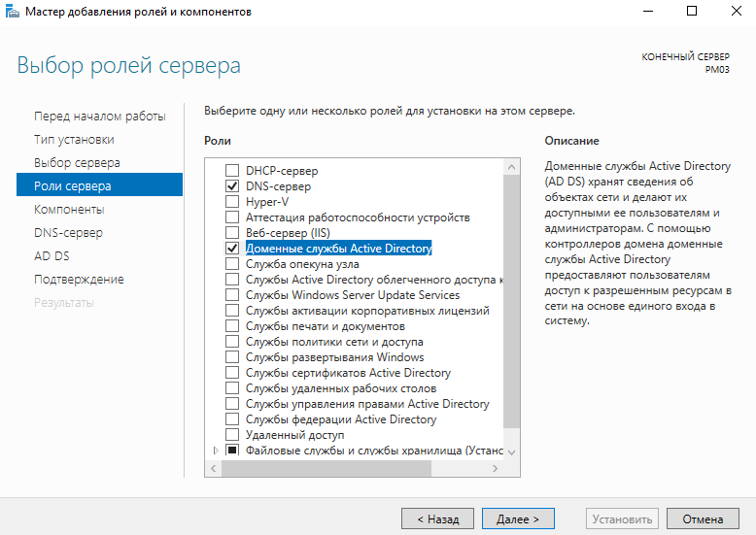Image resolution: width=756 pixels, height=535 pixels.
Task: Click the vertical scrollbar thumb in roles list
Action: point(511,301)
